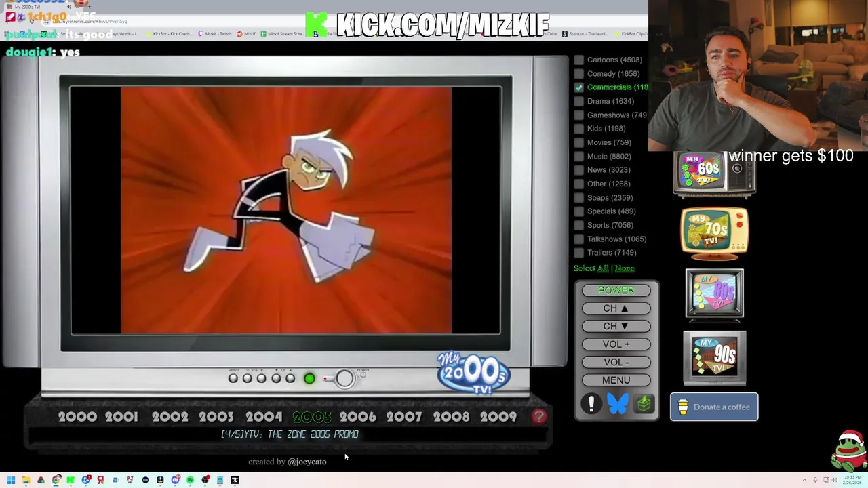Screen dimensions: 868x488
Task: Open the red Я icon in the taskbar
Action: pos(100,480)
